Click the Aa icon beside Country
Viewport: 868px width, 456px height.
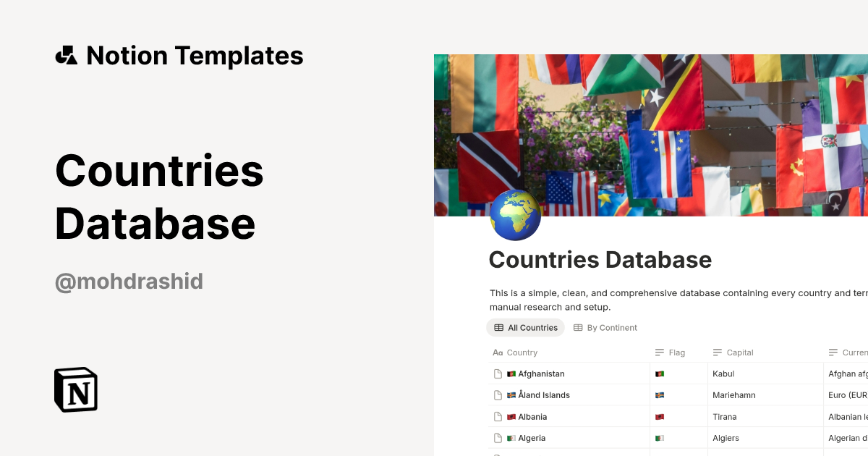(x=498, y=352)
